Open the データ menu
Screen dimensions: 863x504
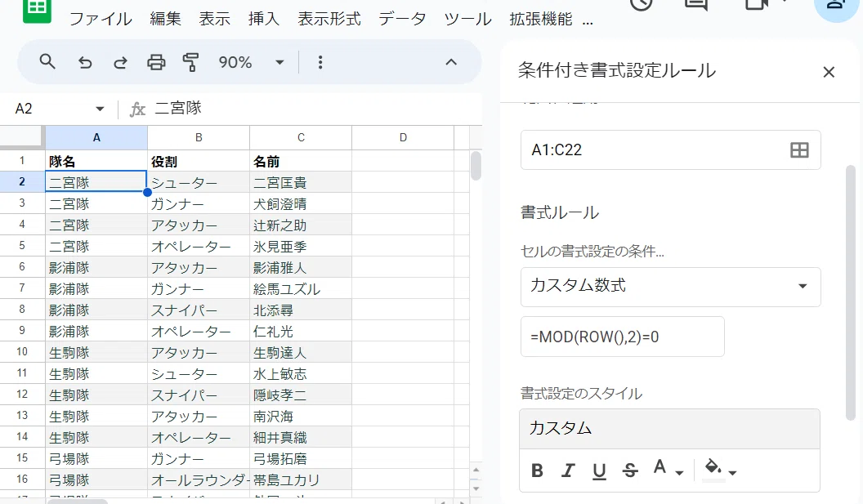[402, 20]
